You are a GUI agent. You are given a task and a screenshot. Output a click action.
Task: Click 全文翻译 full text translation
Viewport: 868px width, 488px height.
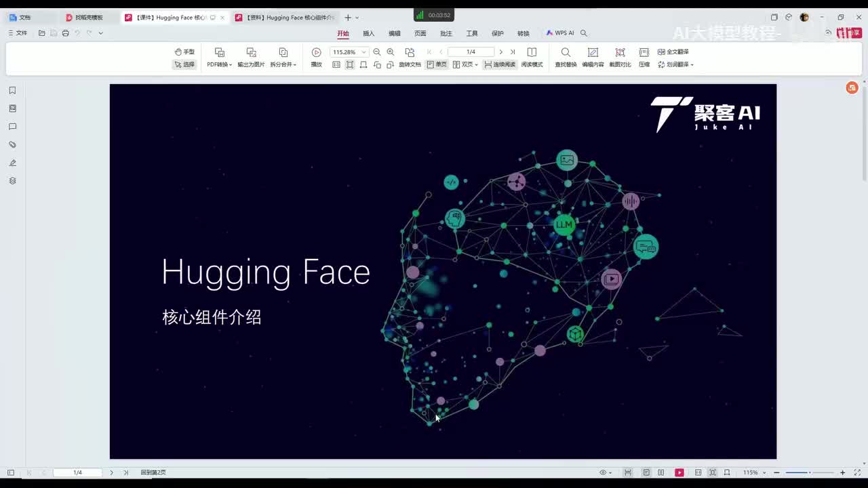673,52
